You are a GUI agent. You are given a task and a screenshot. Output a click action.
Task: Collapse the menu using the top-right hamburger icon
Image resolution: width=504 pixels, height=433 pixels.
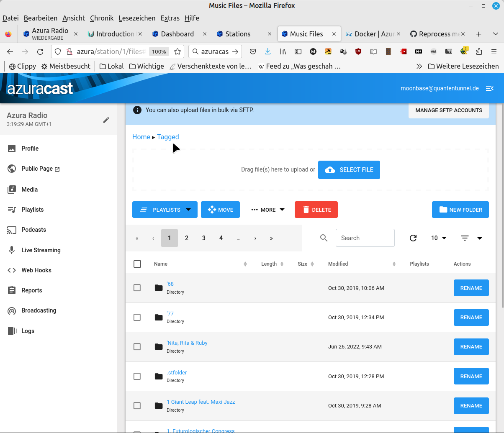(489, 88)
